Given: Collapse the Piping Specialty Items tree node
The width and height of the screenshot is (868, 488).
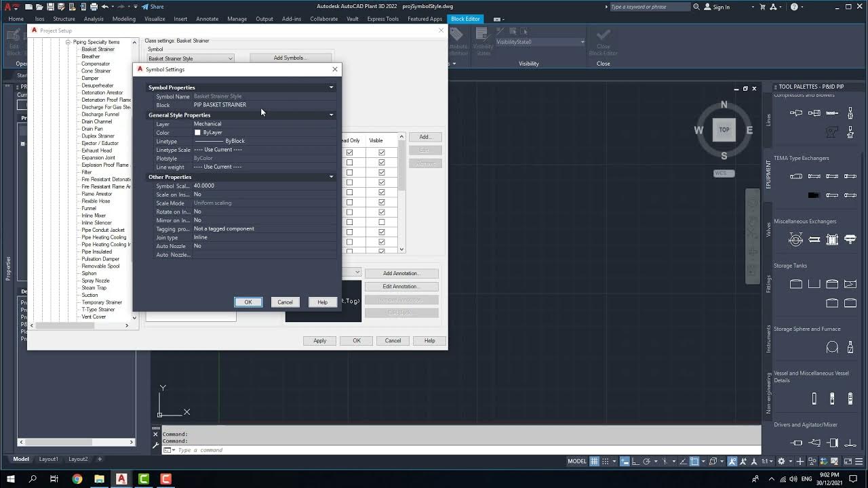Looking at the screenshot, I should point(68,42).
